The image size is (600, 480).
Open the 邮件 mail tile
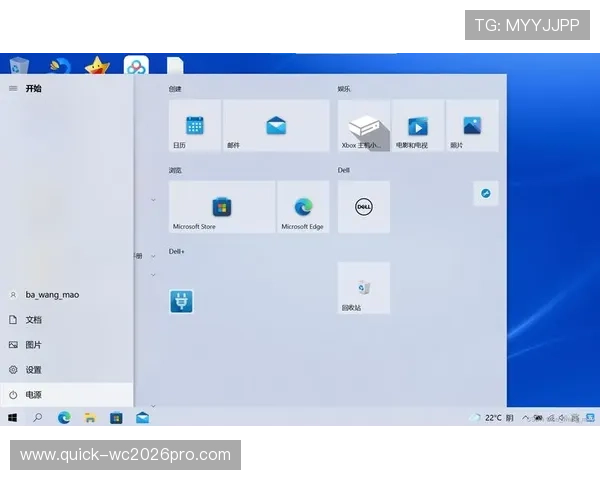(276, 126)
